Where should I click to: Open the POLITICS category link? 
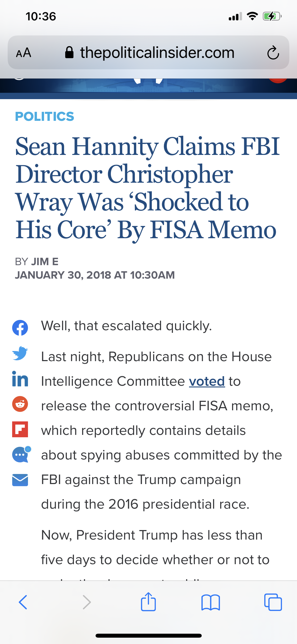click(44, 117)
